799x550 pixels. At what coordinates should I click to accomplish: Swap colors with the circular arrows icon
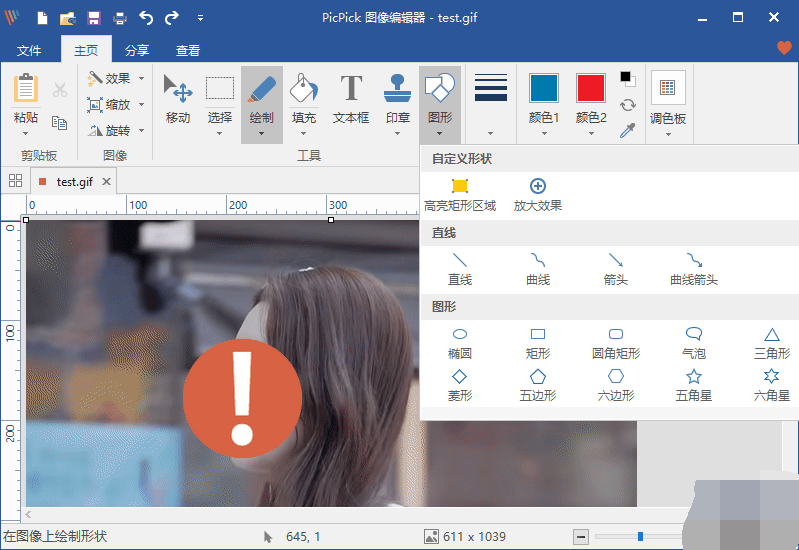click(627, 105)
